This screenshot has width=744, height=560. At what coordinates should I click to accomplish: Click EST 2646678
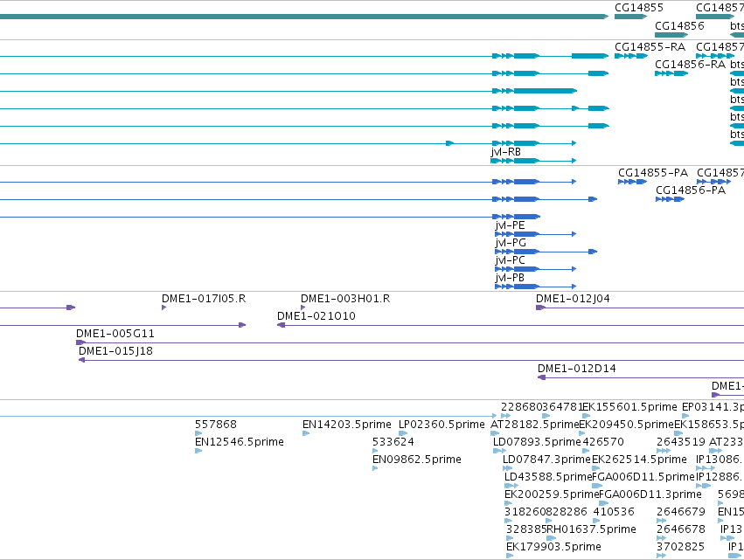point(681,529)
